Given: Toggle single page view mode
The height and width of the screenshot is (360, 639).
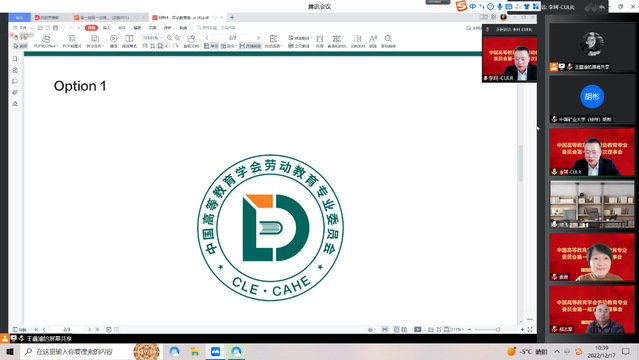Looking at the screenshot, I should coord(211,46).
